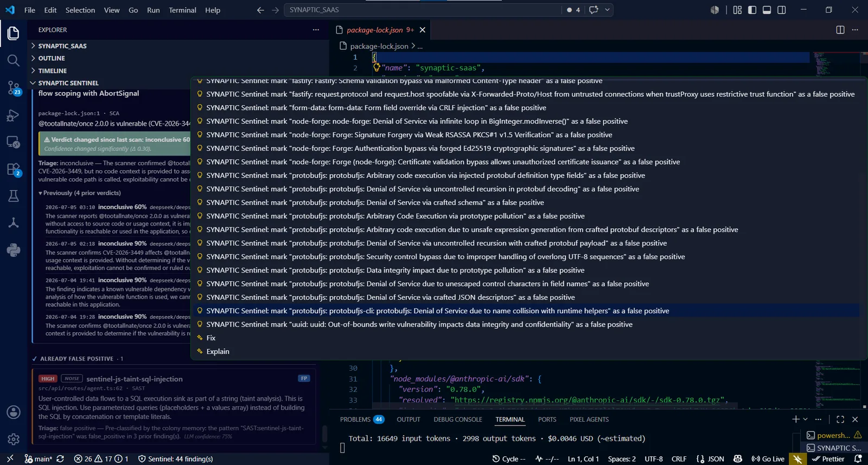Screen dimensions: 868x465
Task: Open the Remote Explorer view
Action: (14, 142)
